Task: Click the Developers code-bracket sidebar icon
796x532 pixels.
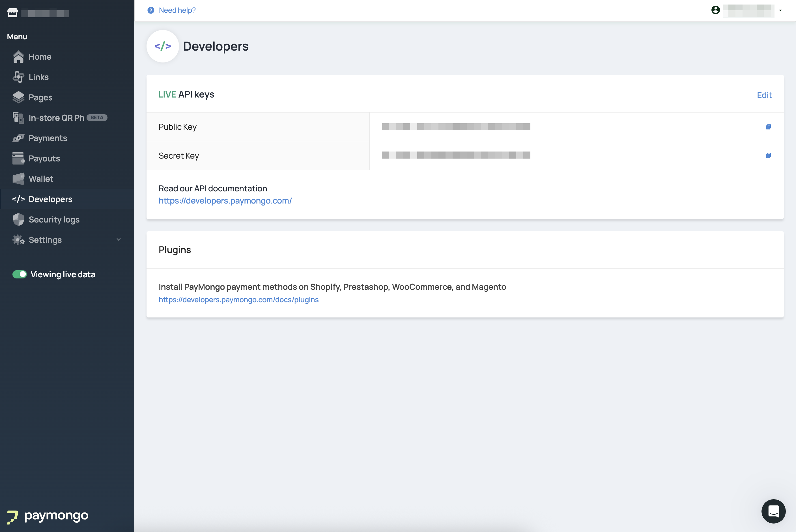Action: (18, 199)
